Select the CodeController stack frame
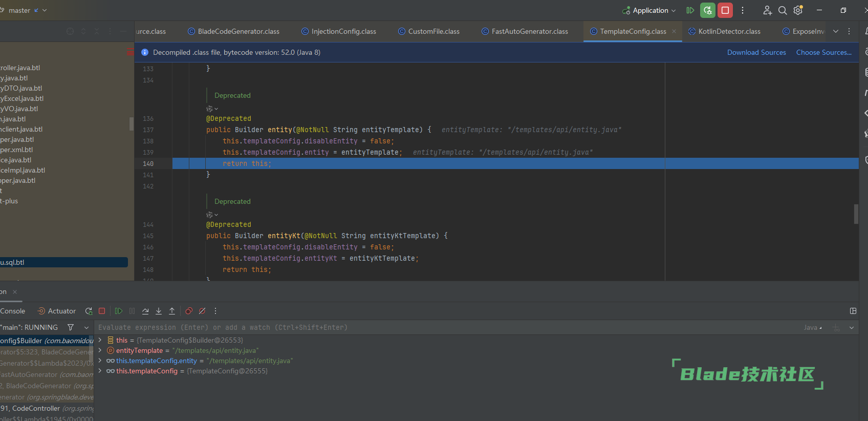Image resolution: width=868 pixels, height=421 pixels. (47, 408)
